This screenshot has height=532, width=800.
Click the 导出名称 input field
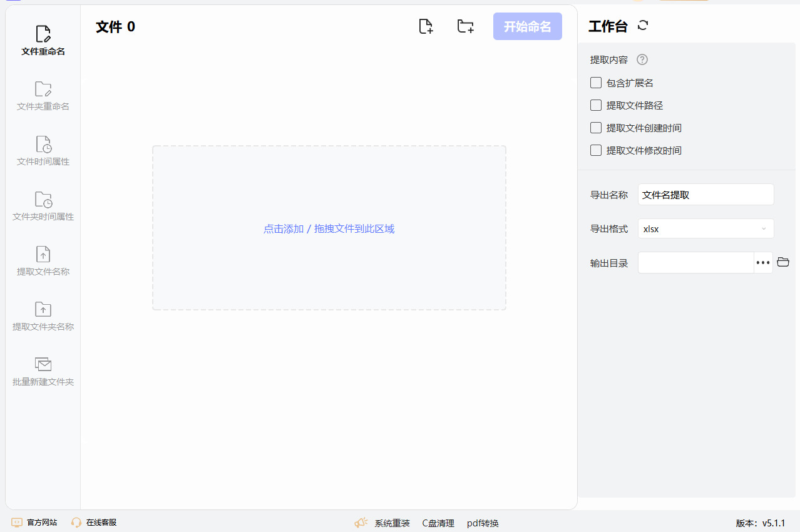[706, 195]
